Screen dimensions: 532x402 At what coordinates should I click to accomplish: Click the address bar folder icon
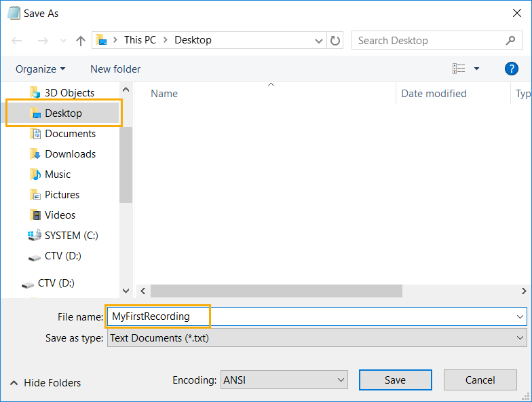point(101,40)
